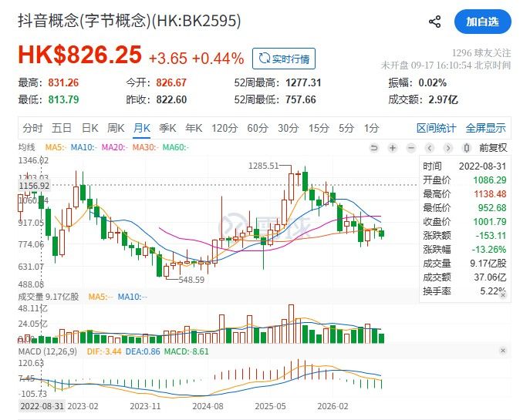
Task: Open 全屏显示 fullscreen view
Action: pos(485,128)
